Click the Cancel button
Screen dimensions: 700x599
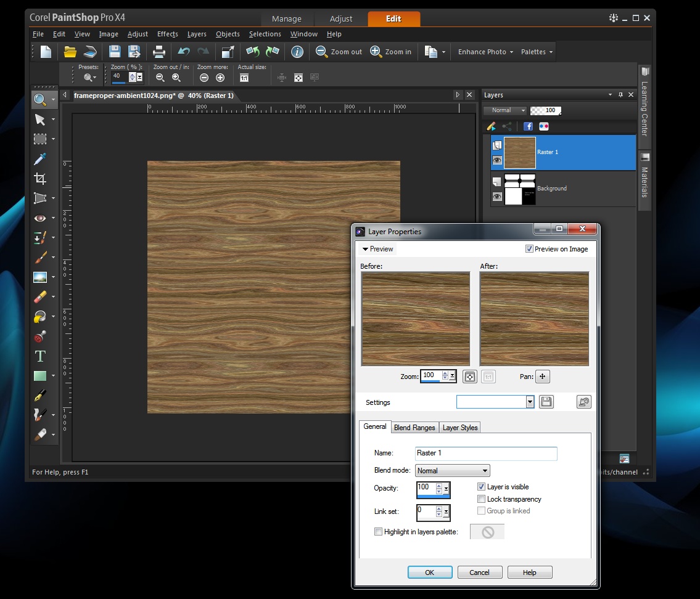tap(479, 573)
